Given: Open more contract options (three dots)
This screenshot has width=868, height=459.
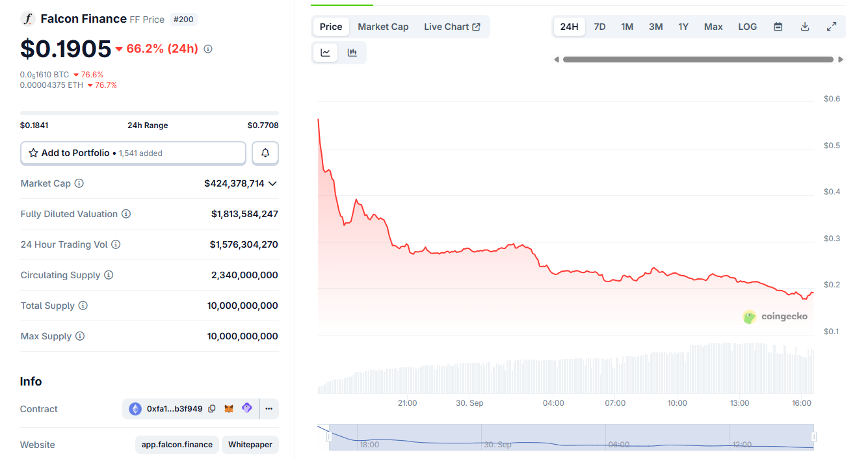Looking at the screenshot, I should 269,409.
